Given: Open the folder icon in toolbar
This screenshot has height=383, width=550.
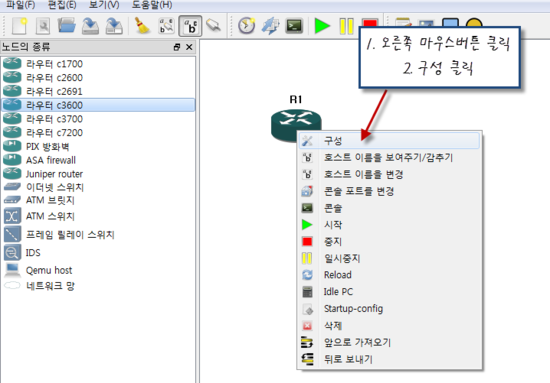Looking at the screenshot, I should click(x=67, y=26).
